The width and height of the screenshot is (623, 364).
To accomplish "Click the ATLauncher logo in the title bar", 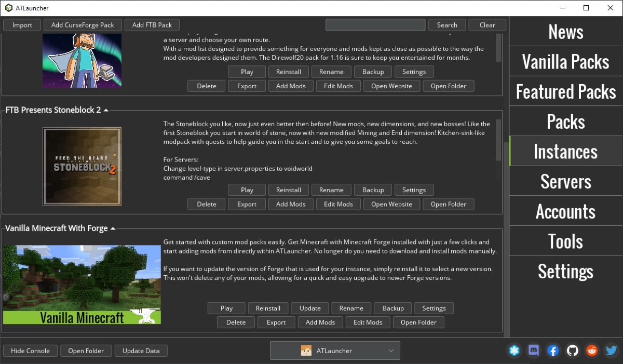I will click(x=9, y=8).
